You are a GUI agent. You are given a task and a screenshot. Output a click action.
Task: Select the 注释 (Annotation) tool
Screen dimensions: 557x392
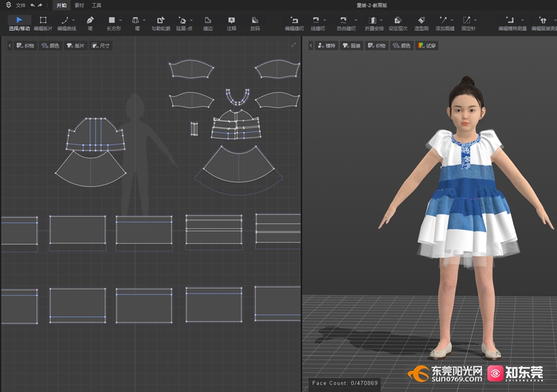[231, 23]
